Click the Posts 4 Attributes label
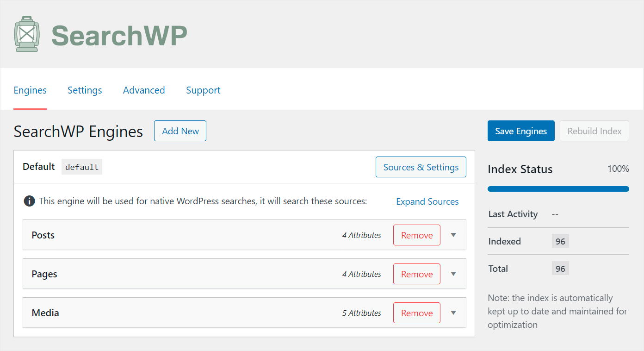 tap(362, 235)
